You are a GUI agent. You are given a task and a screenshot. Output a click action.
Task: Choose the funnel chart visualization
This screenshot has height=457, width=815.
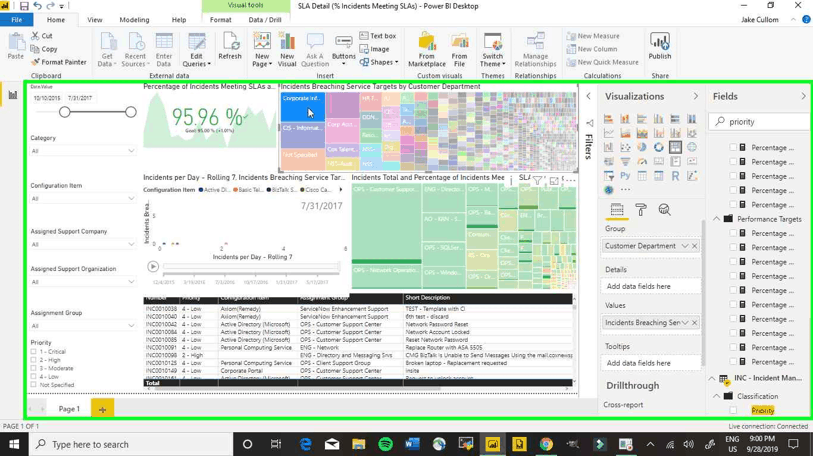[x=625, y=162]
